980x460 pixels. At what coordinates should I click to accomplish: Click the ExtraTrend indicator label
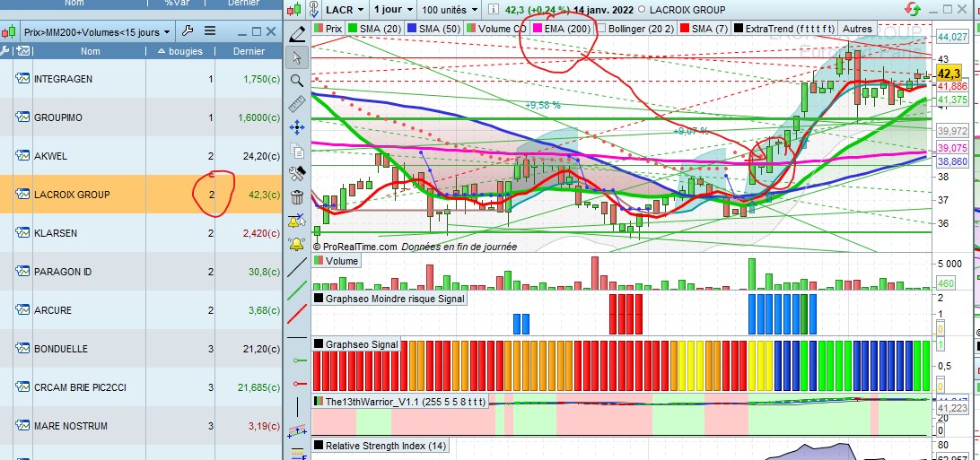click(x=784, y=29)
